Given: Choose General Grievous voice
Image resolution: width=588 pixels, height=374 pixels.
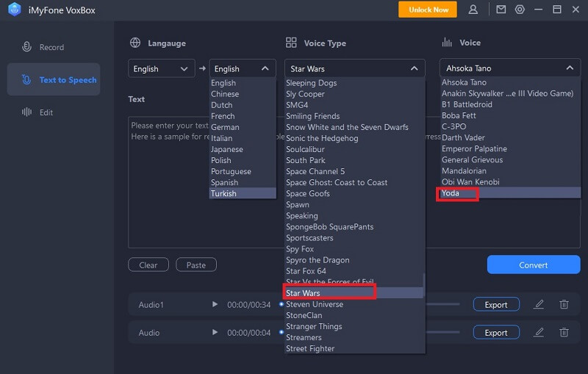Looking at the screenshot, I should click(x=510, y=159).
